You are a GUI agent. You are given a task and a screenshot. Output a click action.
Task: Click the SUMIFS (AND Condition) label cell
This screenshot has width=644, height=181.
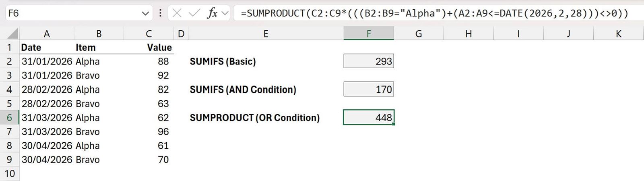tap(266, 89)
